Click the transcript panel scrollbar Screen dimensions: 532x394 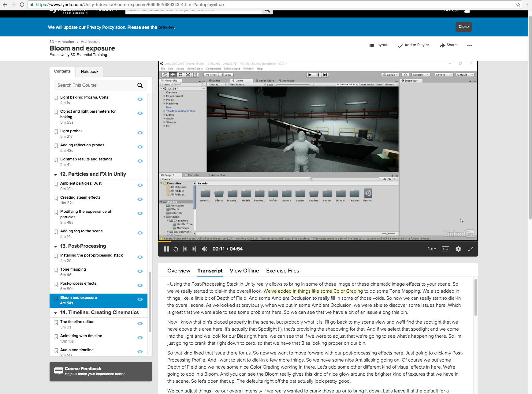click(x=475, y=297)
